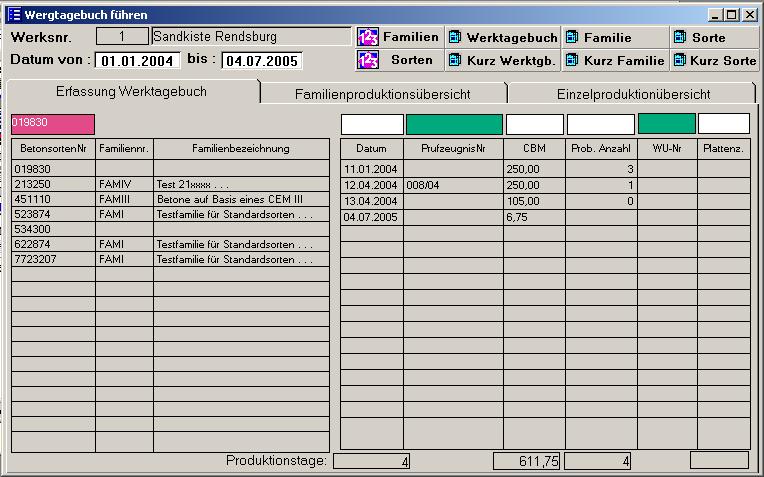Image resolution: width=764 pixels, height=477 pixels.
Task: Open the Werktagebuch report icon
Action: [456, 37]
